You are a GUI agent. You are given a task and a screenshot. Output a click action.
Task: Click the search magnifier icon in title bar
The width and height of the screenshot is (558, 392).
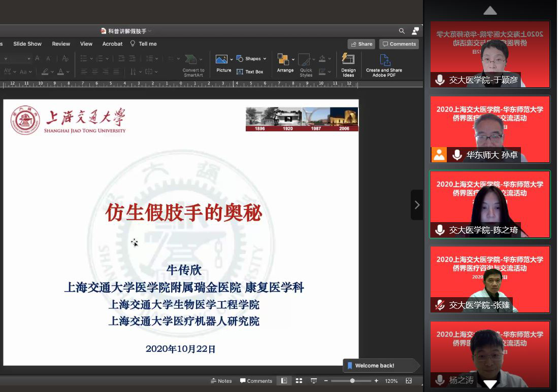tap(402, 31)
